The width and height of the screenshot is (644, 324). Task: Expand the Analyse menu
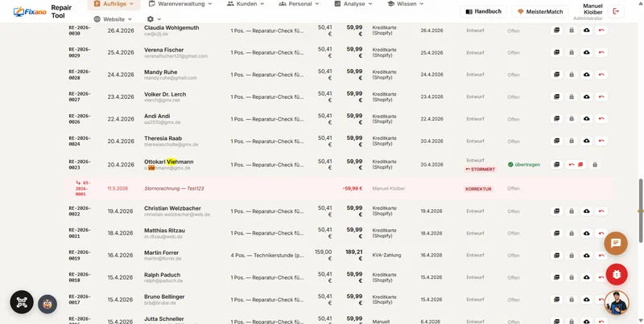[x=353, y=4]
